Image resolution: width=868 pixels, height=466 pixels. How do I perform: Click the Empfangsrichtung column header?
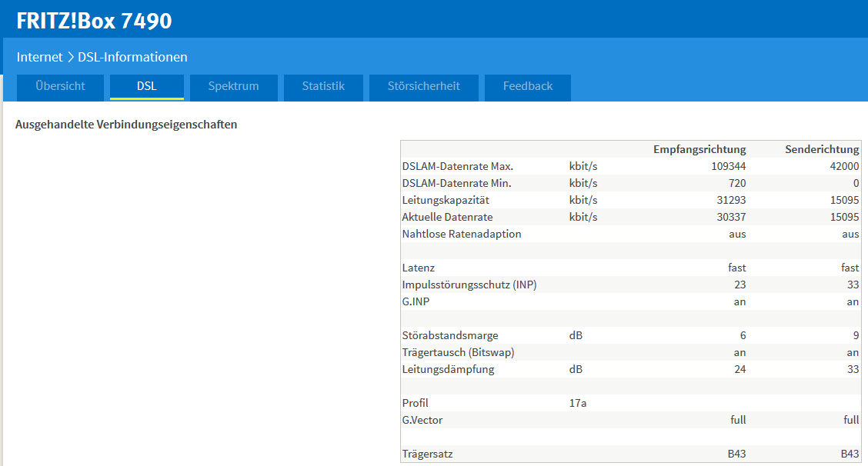pos(699,149)
